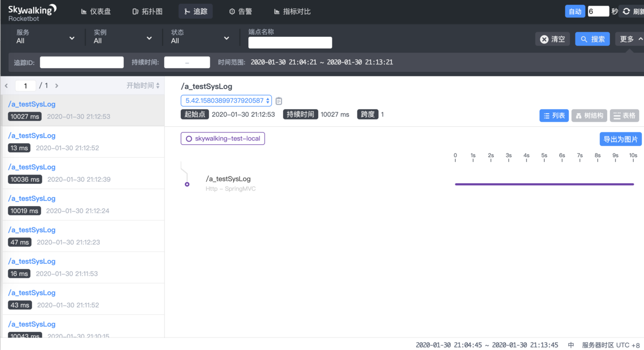Screen dimensions: 644x350
Task: Expand the 服务 service dropdown
Action: click(x=45, y=37)
